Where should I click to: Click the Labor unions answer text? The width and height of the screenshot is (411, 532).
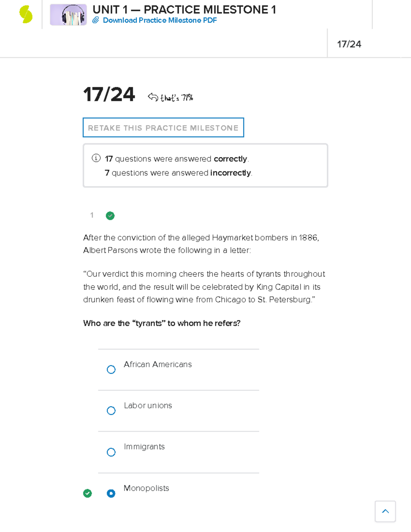[148, 406]
